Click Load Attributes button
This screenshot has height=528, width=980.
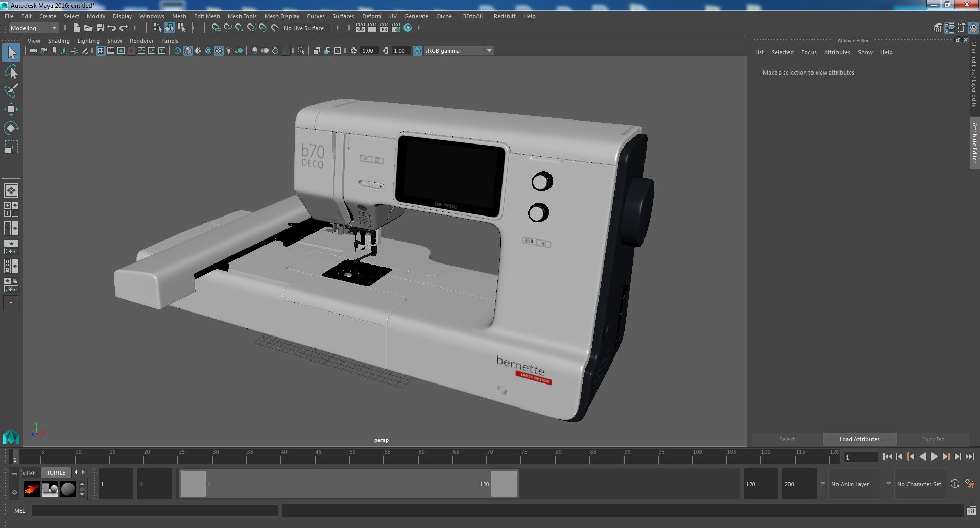click(859, 439)
